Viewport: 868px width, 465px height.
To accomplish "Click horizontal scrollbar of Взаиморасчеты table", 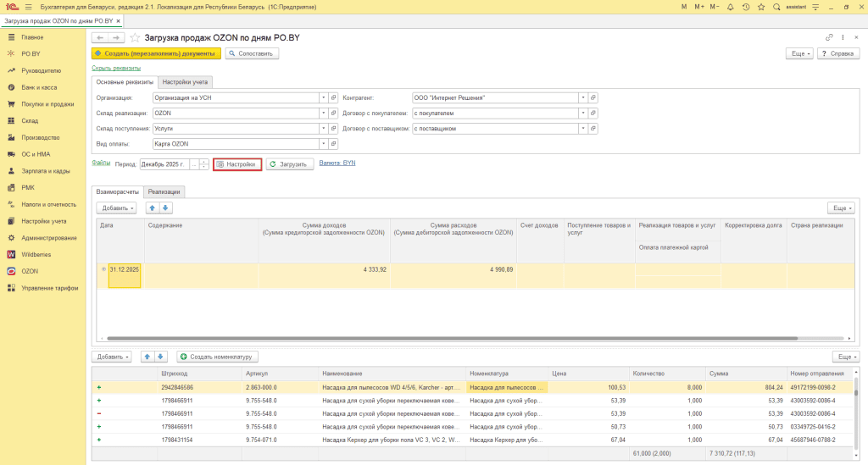I will tap(452, 339).
